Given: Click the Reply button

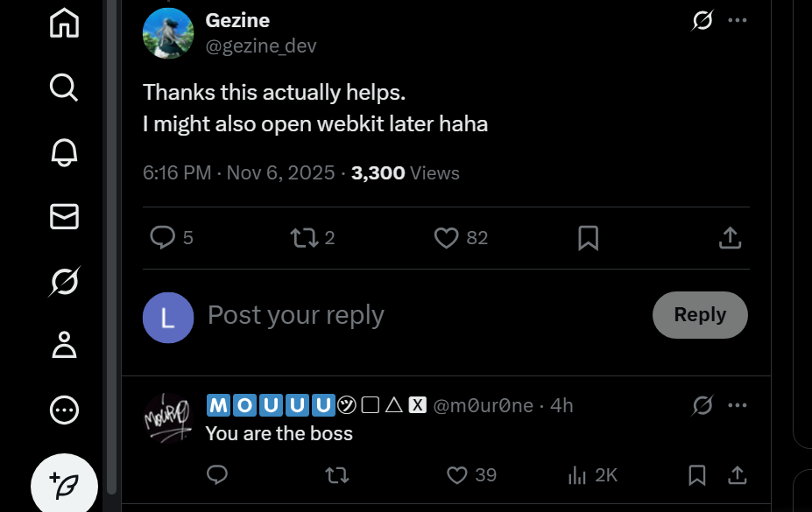Looking at the screenshot, I should (699, 315).
